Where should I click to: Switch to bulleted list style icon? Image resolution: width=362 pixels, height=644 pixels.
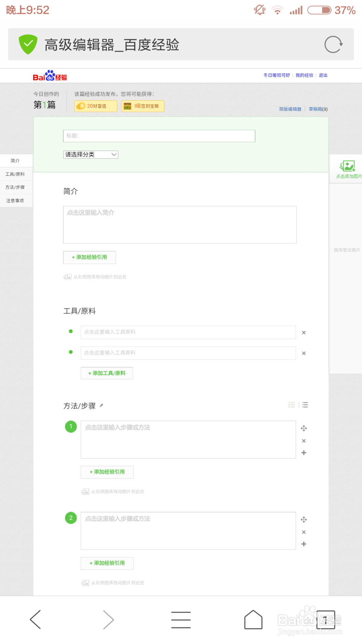305,405
